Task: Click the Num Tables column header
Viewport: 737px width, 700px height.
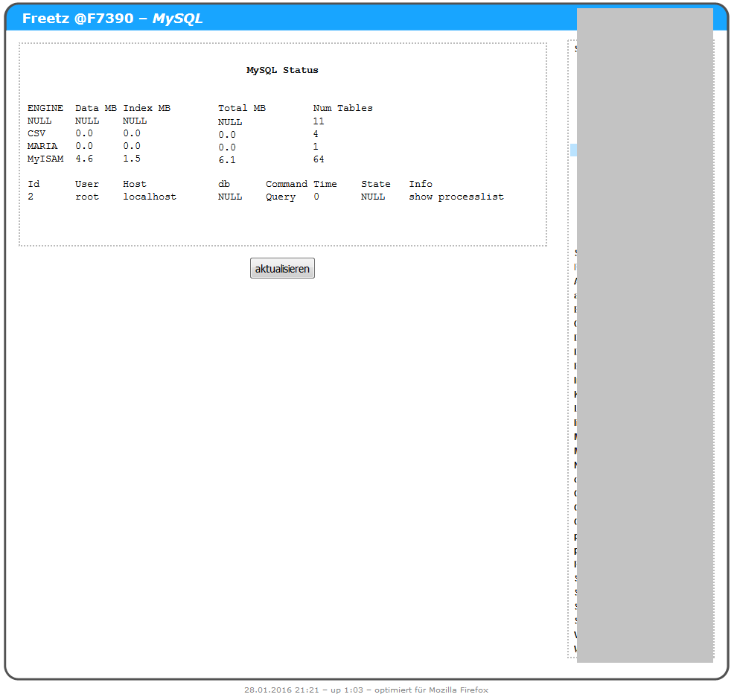Action: point(342,108)
